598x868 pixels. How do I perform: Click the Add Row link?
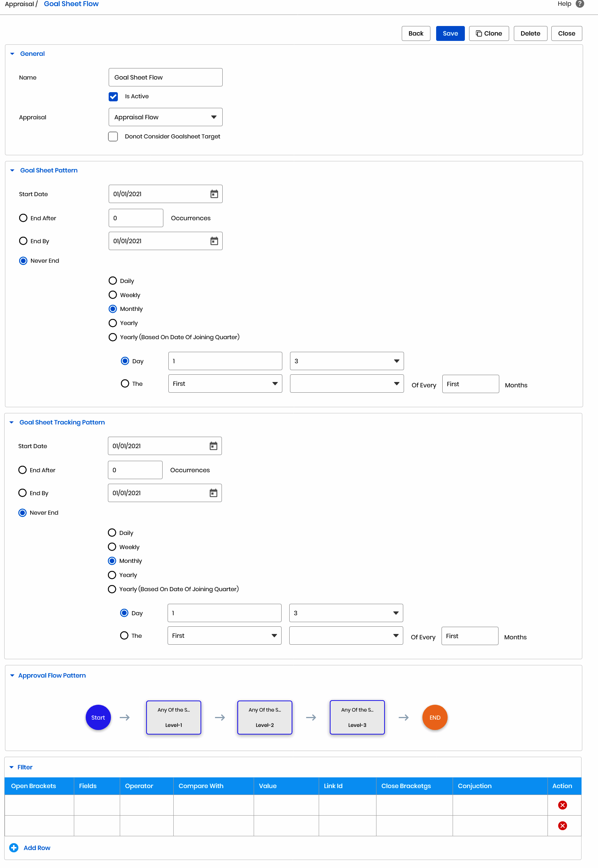point(37,848)
